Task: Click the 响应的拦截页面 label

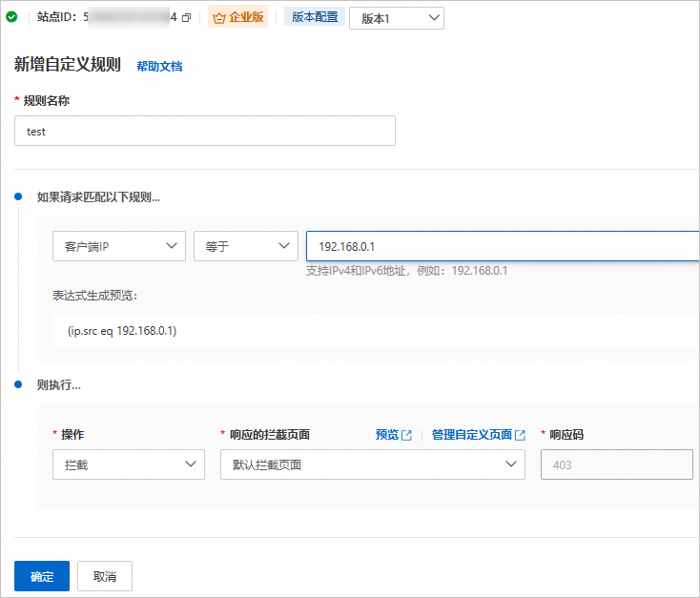Action: pos(270,435)
